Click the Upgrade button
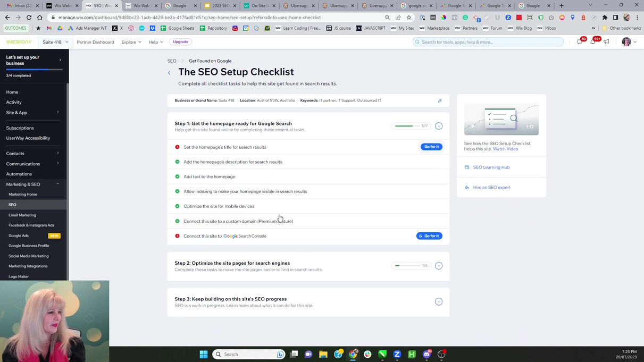Image resolution: width=644 pixels, height=362 pixels. tap(181, 41)
